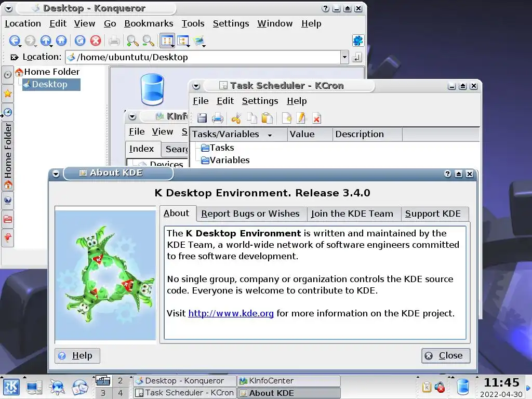Image resolution: width=532 pixels, height=399 pixels.
Task: Open History sidebar clock tab in Konqueror
Action: tap(8, 112)
